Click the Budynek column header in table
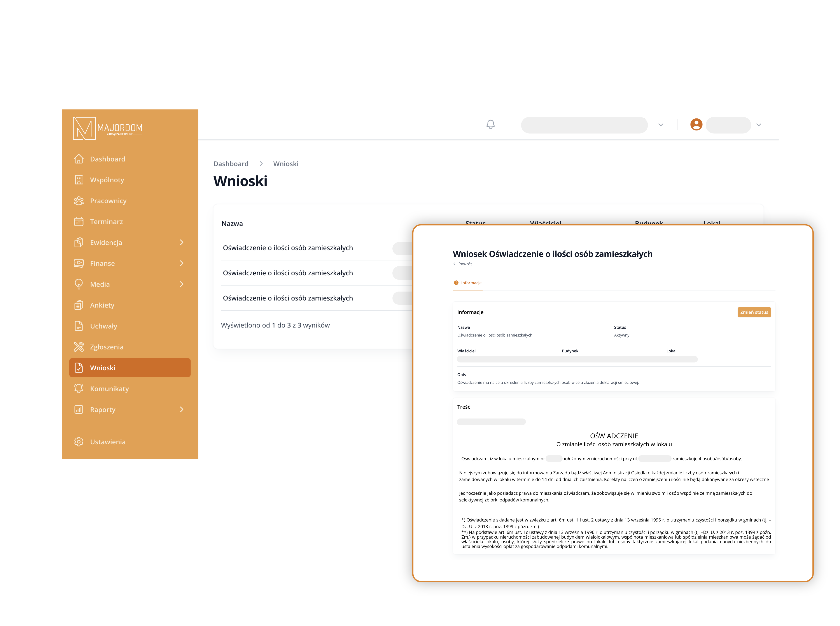This screenshot has height=626, width=840. coord(649,222)
